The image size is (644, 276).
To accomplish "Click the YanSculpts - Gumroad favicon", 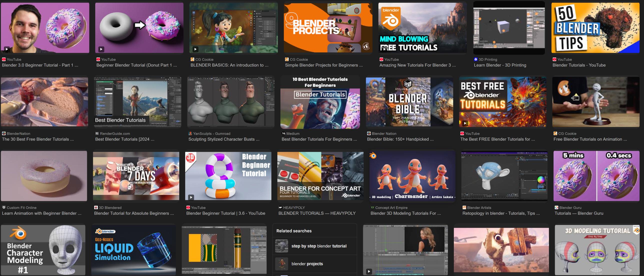I will click(190, 133).
